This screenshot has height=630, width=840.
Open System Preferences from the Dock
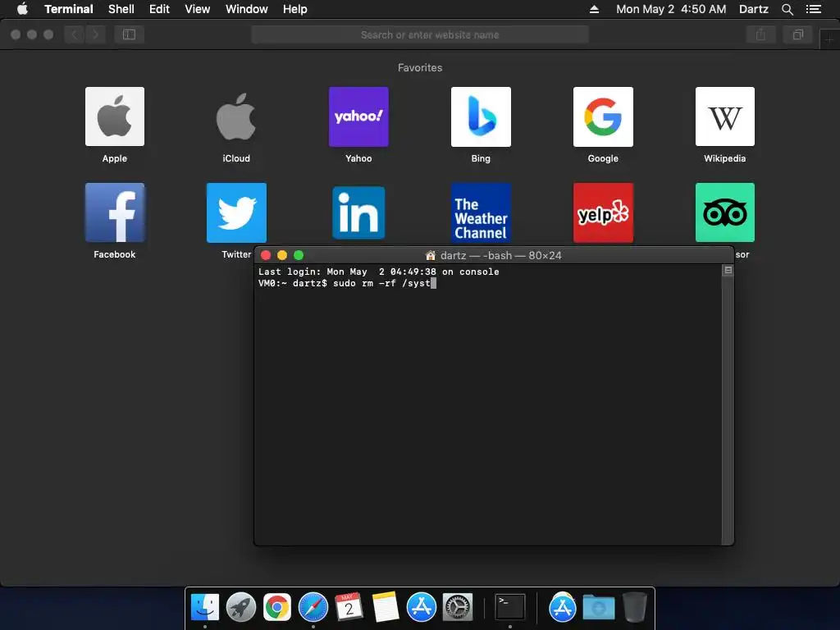pos(458,608)
